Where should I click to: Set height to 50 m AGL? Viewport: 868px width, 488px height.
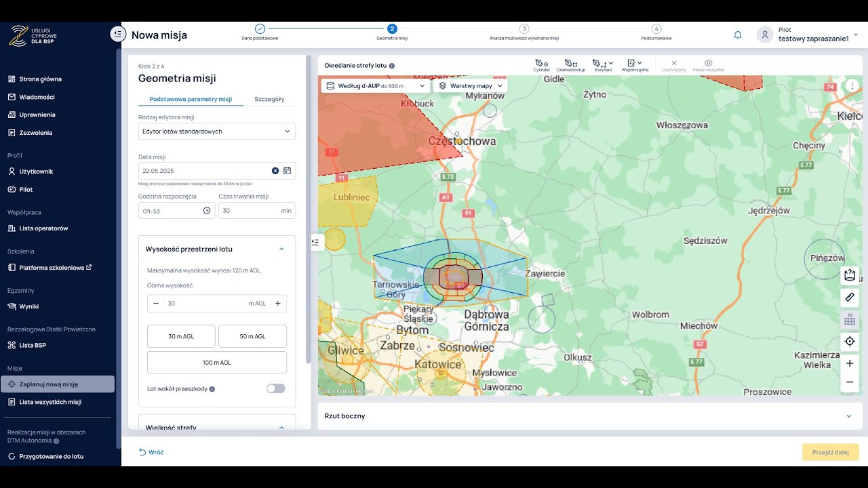[252, 336]
